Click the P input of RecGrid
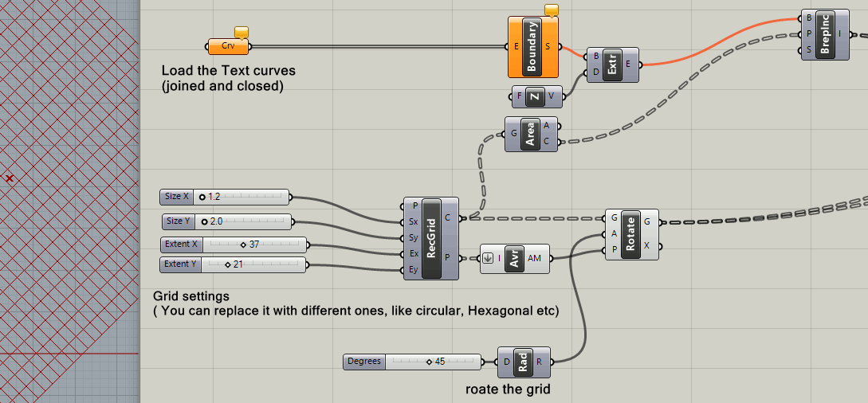Screen dimensions: 868x403 (414, 205)
